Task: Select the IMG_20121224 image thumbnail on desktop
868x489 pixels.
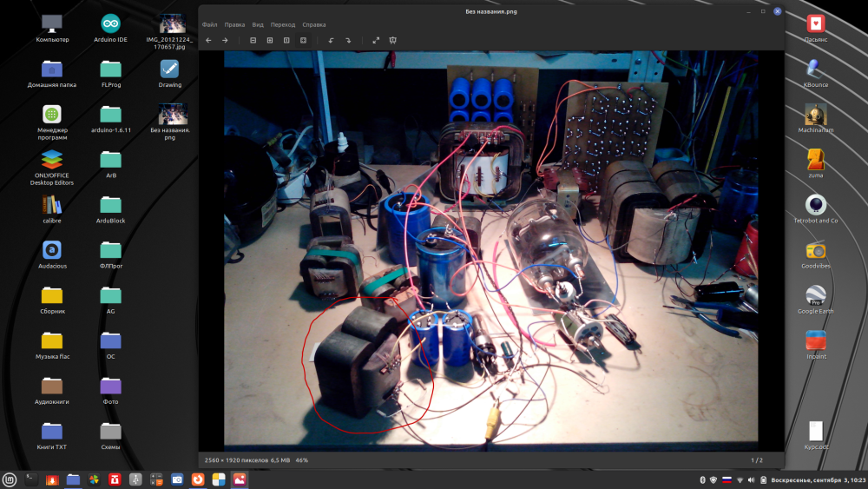Action: pyautogui.click(x=171, y=24)
